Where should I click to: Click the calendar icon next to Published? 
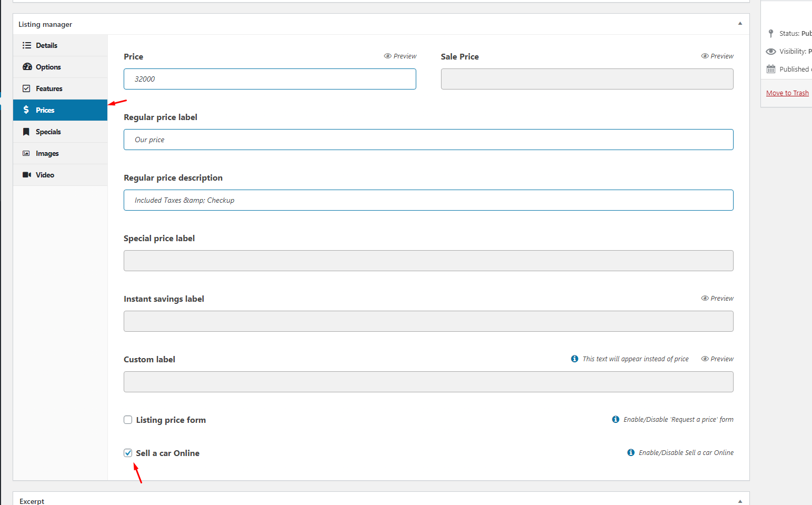tap(771, 69)
